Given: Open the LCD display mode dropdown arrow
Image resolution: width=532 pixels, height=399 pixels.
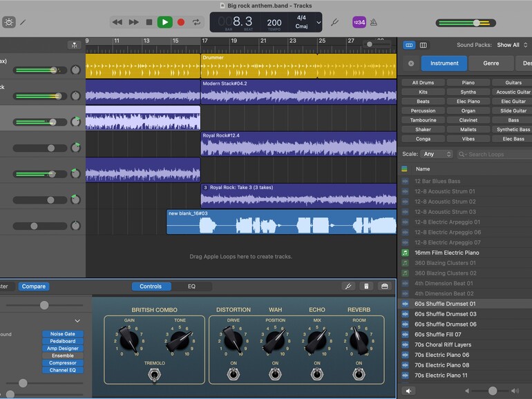Looking at the screenshot, I should (319, 22).
